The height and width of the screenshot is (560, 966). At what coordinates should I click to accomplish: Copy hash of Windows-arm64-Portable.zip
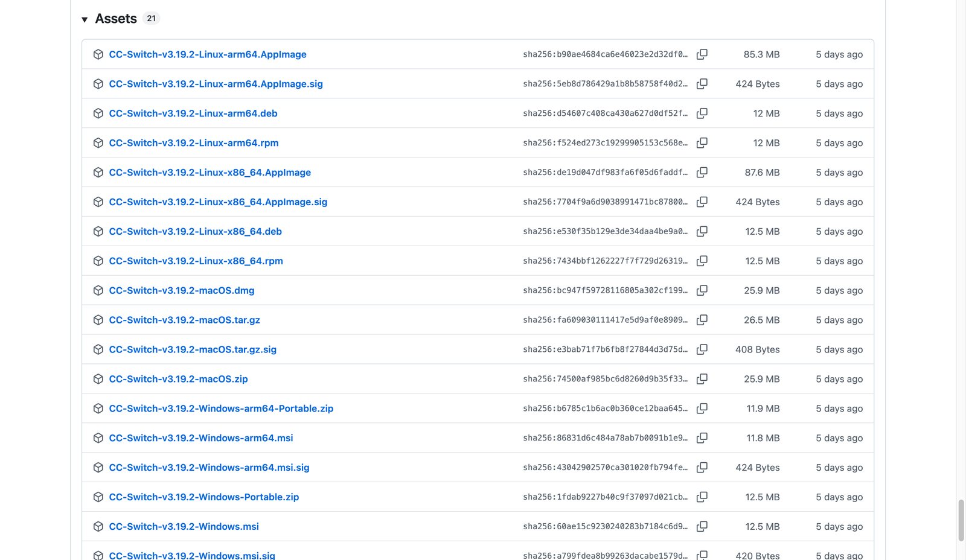(702, 409)
